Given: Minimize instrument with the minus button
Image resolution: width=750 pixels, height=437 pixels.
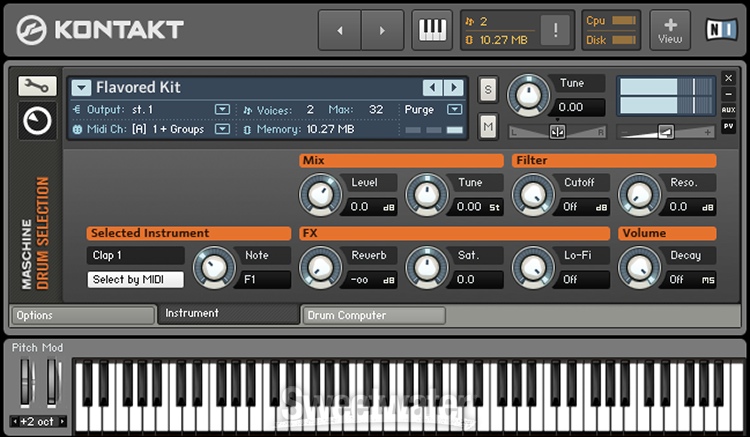Looking at the screenshot, I should (728, 94).
